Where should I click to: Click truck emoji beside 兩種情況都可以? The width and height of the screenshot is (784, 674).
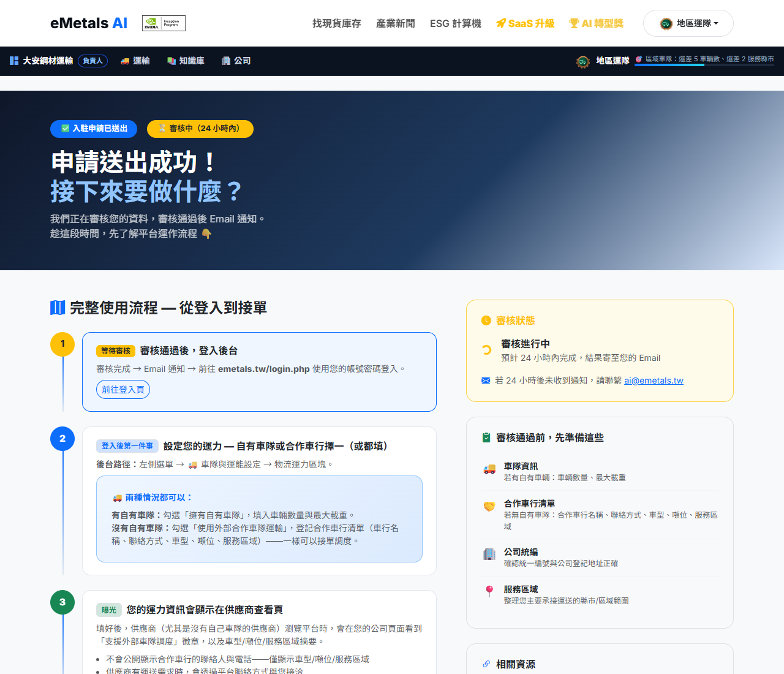pos(117,498)
